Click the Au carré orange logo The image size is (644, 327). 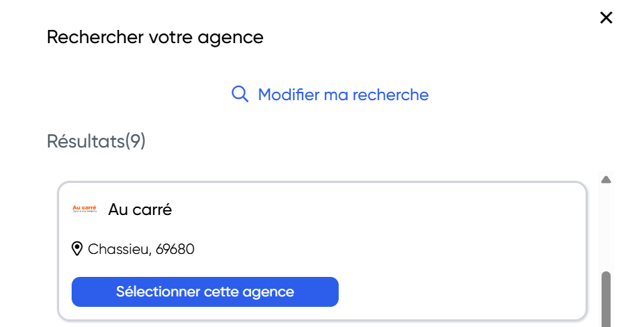(84, 209)
